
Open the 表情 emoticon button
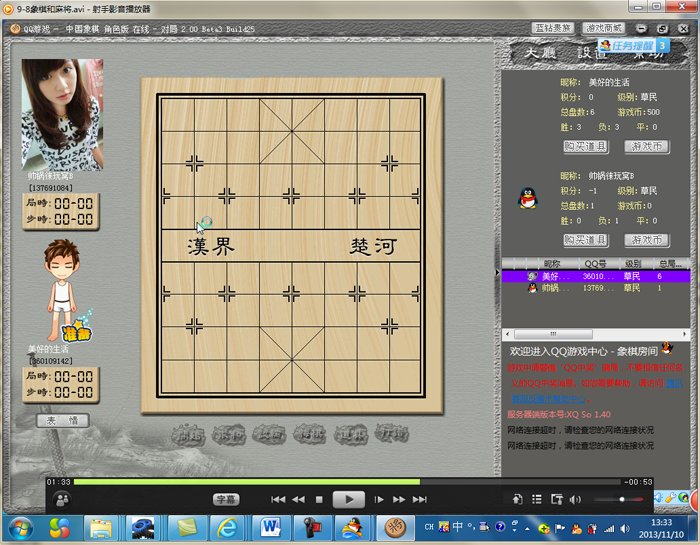tap(62, 420)
